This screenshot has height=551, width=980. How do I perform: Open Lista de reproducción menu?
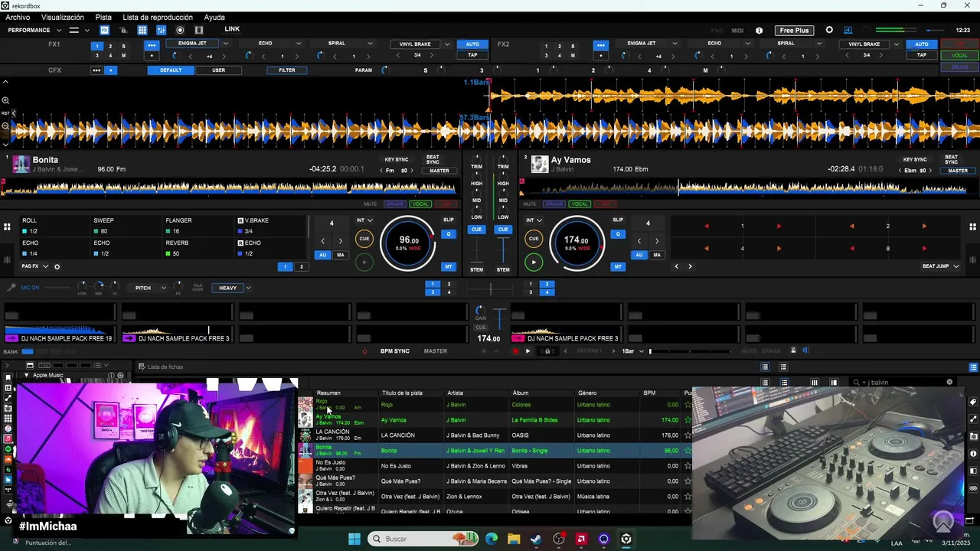click(x=158, y=17)
